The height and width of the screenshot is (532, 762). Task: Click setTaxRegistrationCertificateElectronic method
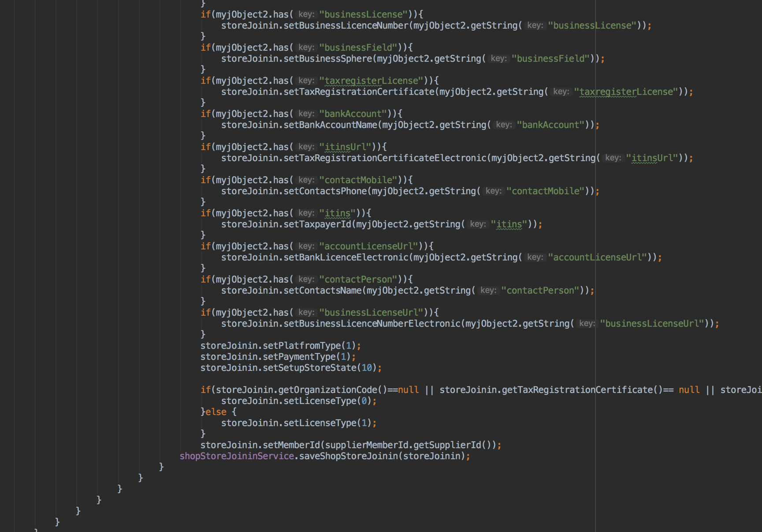pyautogui.click(x=385, y=158)
